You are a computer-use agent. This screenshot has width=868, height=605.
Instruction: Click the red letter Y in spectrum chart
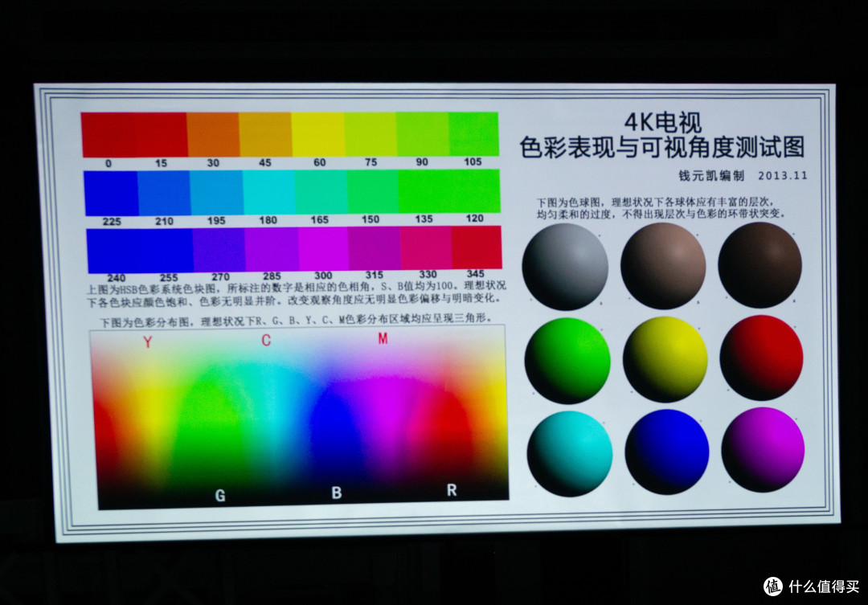147,342
